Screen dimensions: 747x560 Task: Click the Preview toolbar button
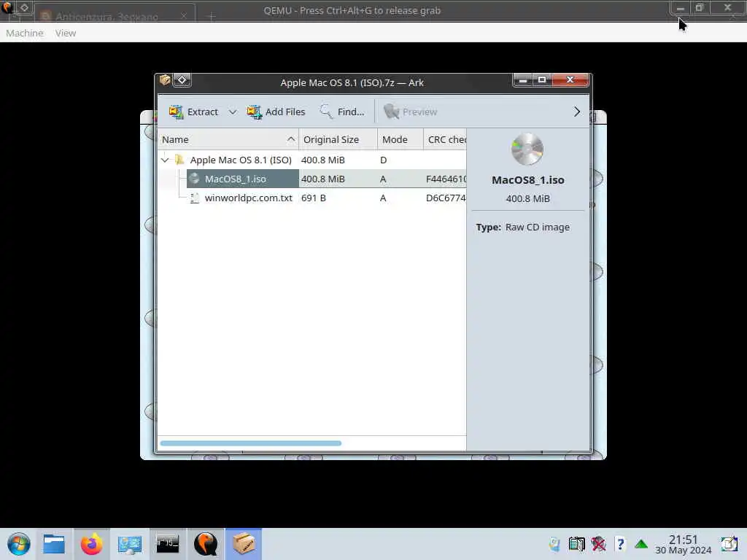tap(410, 112)
